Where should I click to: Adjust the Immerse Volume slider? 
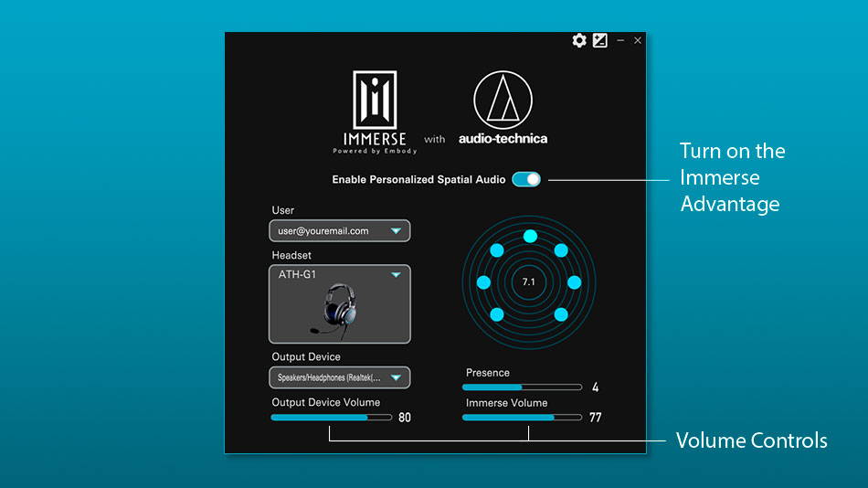(522, 417)
